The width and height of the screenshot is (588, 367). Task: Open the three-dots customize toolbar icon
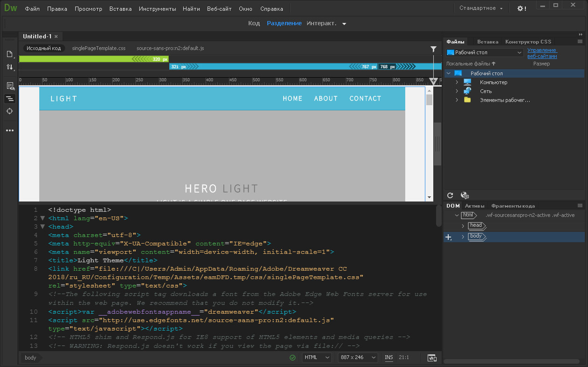[9, 130]
